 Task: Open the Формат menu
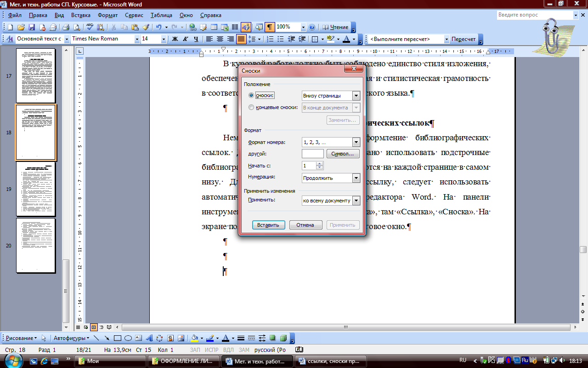107,15
